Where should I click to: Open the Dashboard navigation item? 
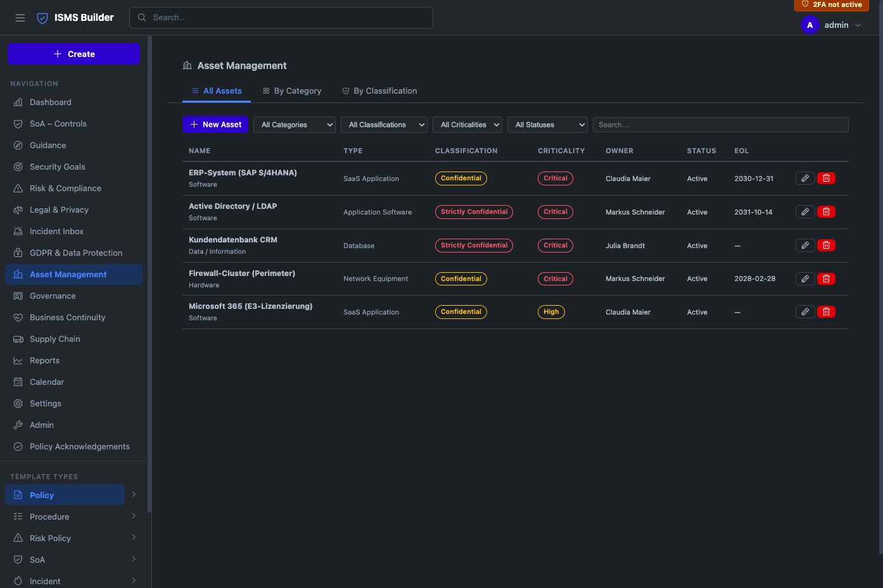coord(73,103)
